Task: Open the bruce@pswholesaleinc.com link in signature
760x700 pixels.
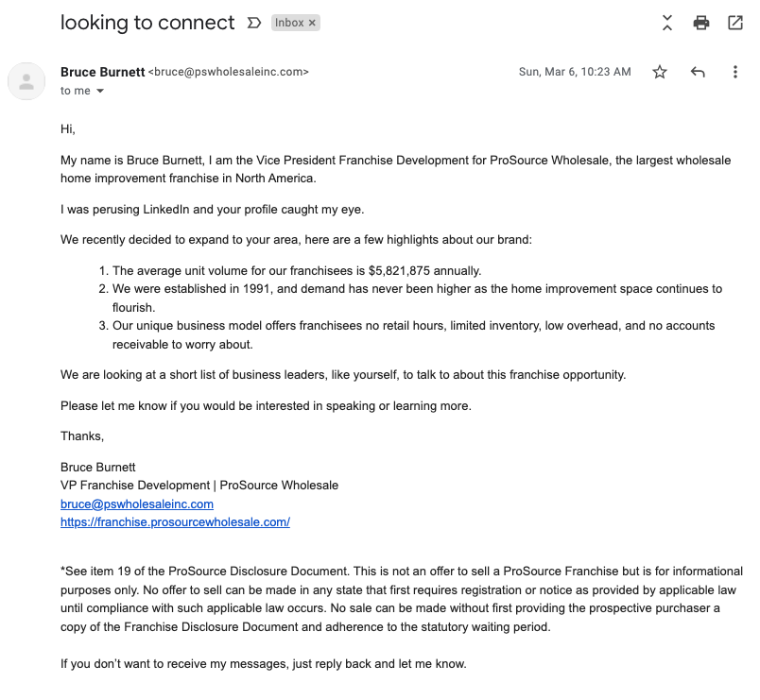Action: [137, 504]
